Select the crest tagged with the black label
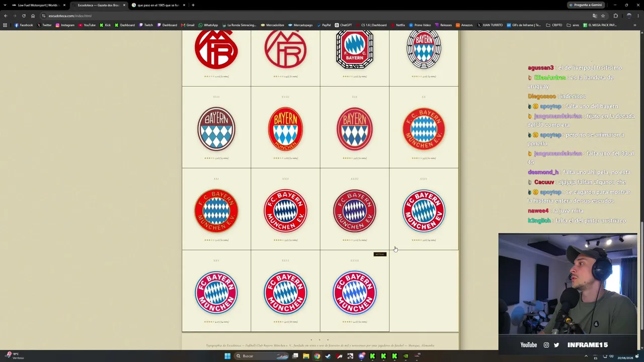 click(355, 292)
